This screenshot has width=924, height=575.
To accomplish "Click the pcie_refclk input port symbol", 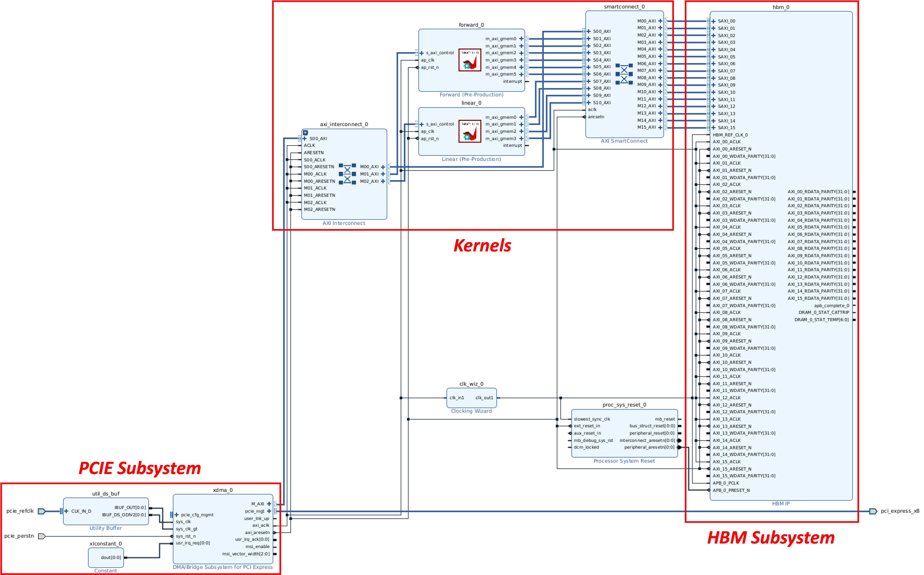I will coord(42,511).
